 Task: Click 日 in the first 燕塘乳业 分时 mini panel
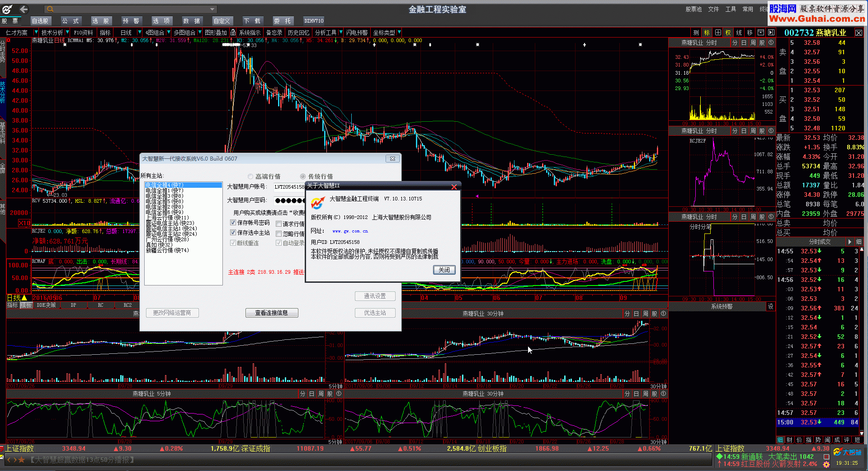pyautogui.click(x=744, y=43)
